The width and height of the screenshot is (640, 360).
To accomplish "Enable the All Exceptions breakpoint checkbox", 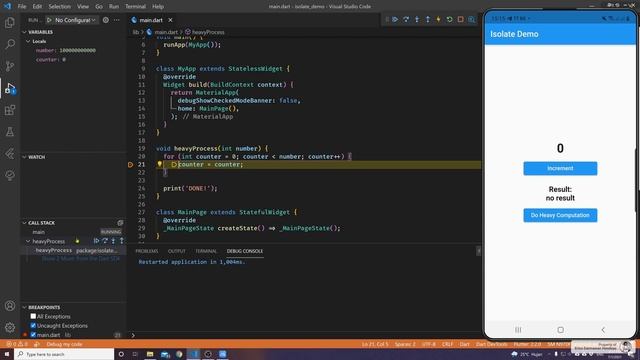I will tap(33, 316).
